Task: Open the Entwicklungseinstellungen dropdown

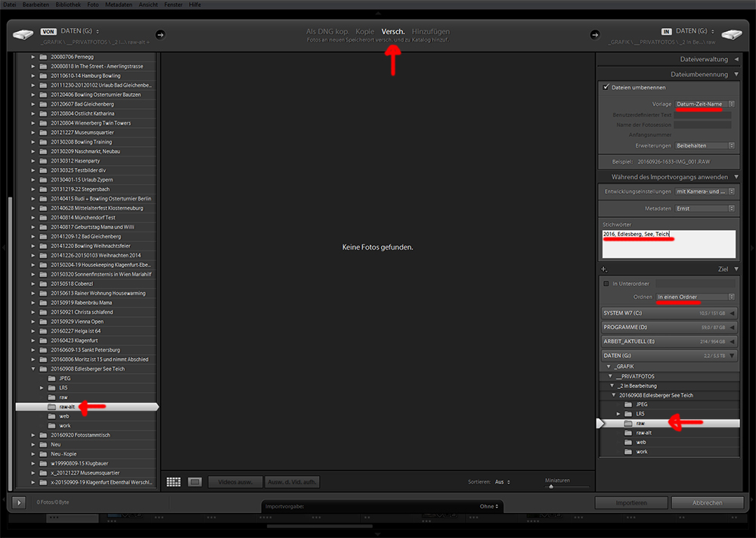Action: pos(705,191)
